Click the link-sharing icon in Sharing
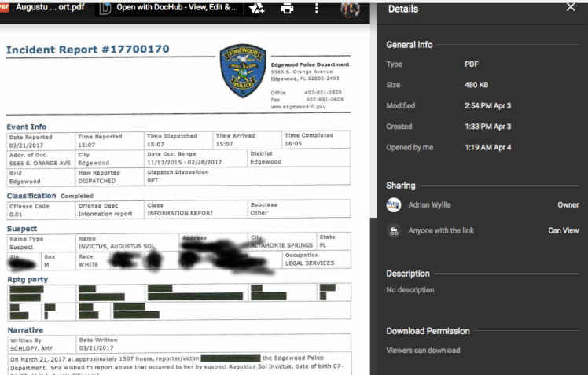This screenshot has height=375, width=588. [394, 230]
